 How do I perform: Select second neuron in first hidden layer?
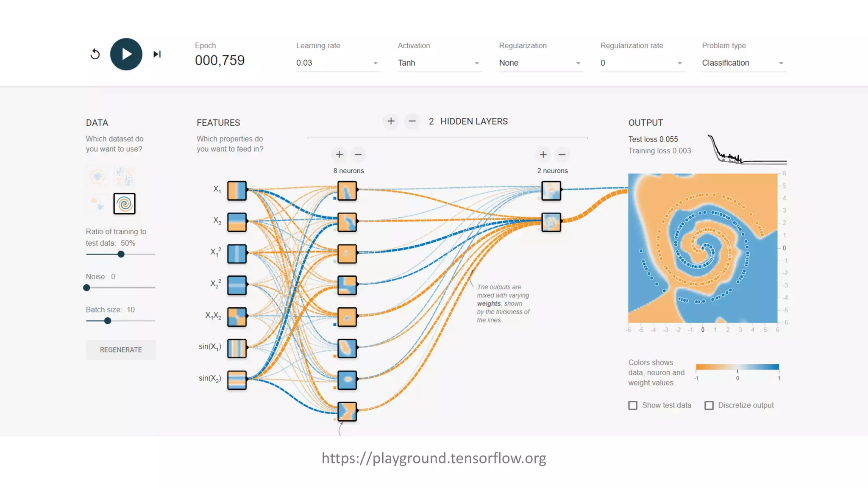click(x=347, y=222)
